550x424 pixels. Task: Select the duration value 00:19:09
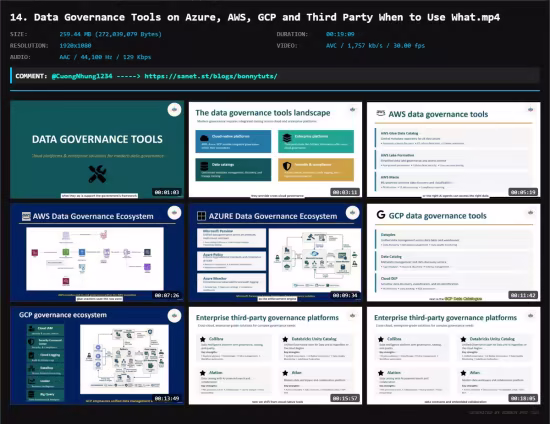tap(340, 34)
